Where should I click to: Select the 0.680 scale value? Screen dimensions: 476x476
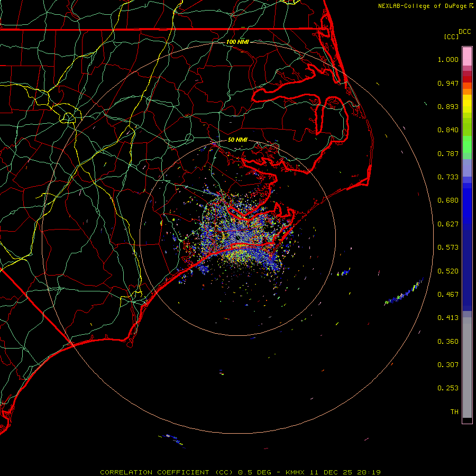pyautogui.click(x=448, y=200)
